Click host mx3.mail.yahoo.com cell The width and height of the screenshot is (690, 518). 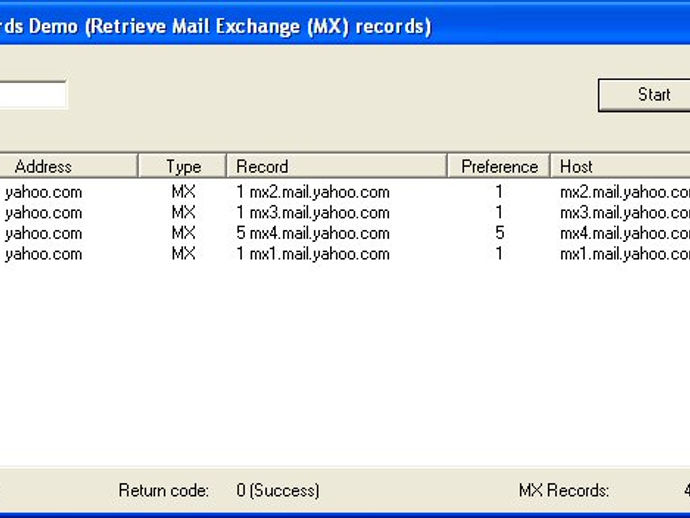pos(625,213)
